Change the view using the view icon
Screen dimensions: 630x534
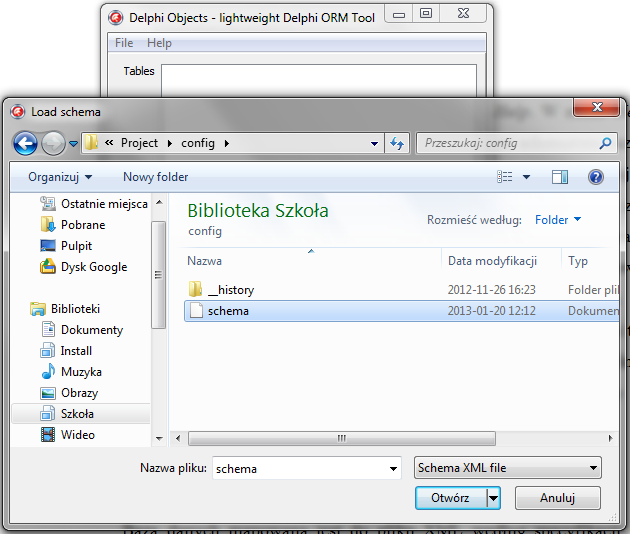(505, 177)
